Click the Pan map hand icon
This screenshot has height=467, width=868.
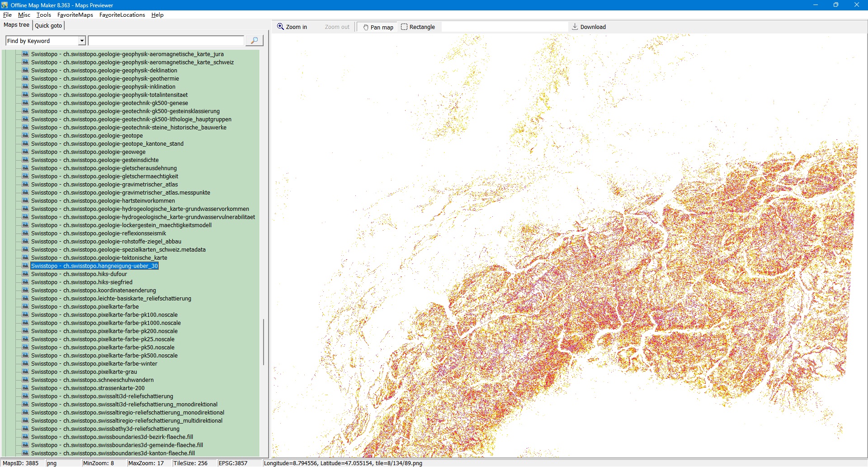coord(366,27)
